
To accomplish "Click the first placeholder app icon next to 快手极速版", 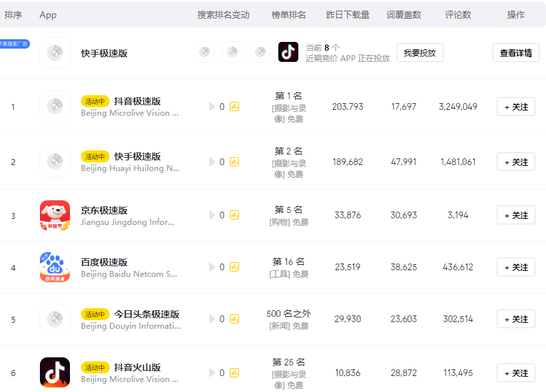I will [204, 53].
